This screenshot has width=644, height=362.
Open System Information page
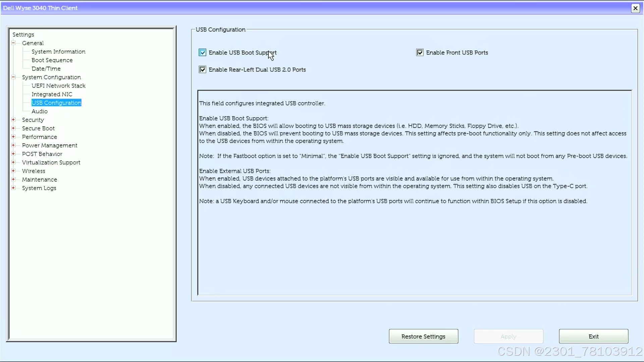click(x=58, y=52)
